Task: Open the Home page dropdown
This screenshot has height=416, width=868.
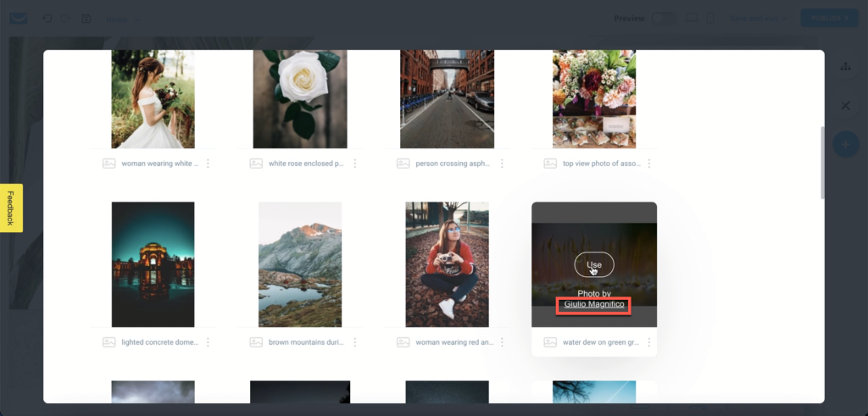Action: pyautogui.click(x=123, y=19)
